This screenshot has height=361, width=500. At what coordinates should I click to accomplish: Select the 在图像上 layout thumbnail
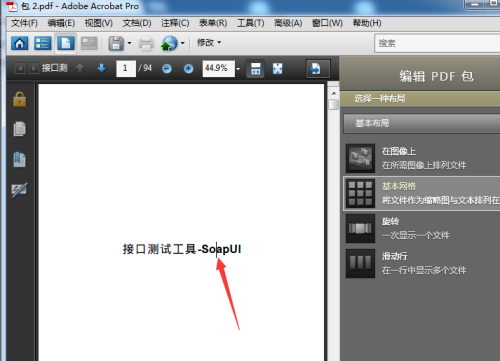click(x=360, y=158)
